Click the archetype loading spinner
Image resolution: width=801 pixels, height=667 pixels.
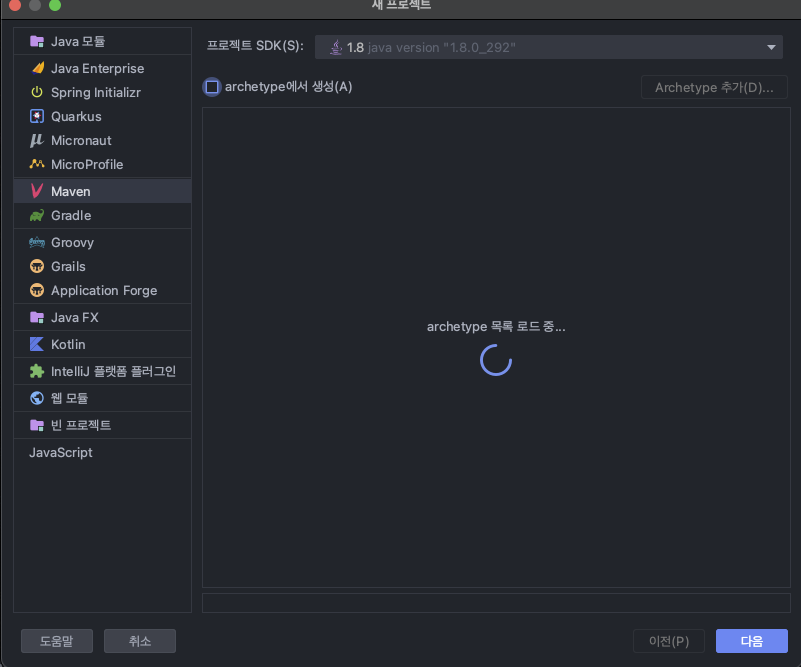[496, 360]
